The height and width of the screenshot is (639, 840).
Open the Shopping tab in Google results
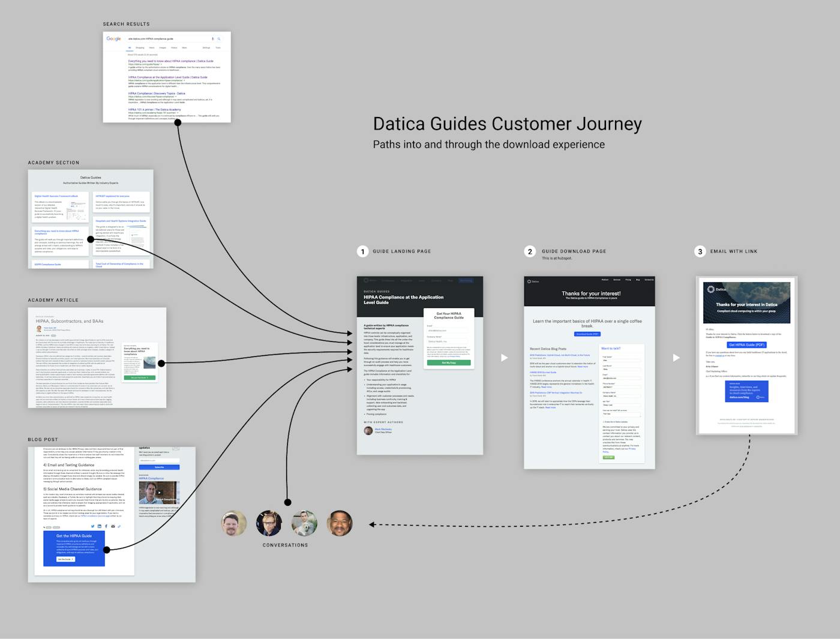[140, 47]
